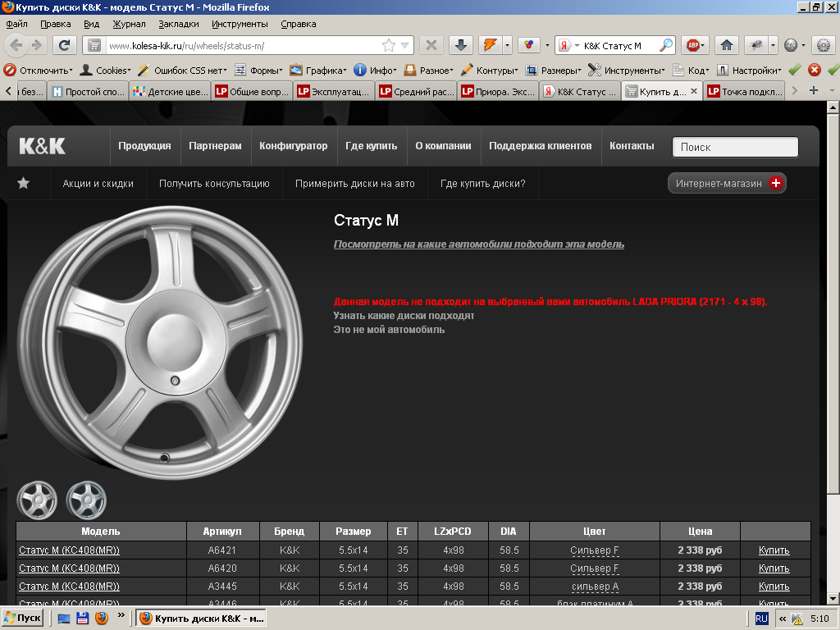
Task: Click the red X error icon in developer toolbar
Action: [x=815, y=70]
